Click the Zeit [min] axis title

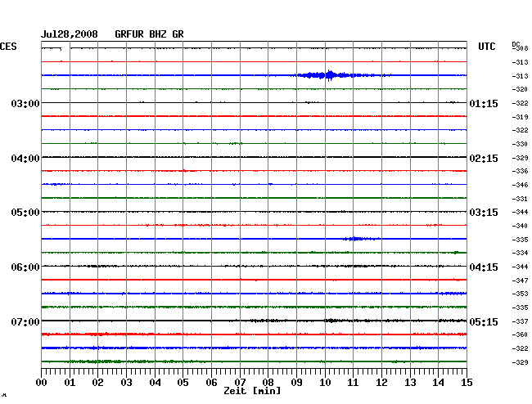tap(252, 391)
